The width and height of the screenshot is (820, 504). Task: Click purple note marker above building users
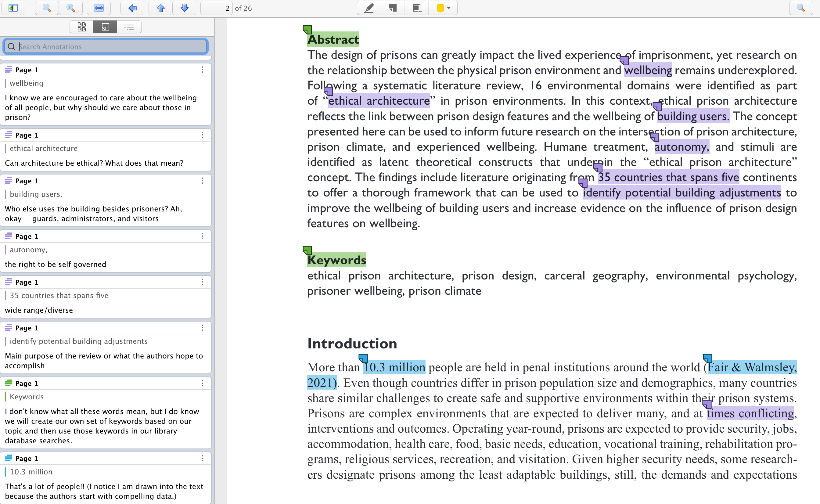(x=657, y=106)
